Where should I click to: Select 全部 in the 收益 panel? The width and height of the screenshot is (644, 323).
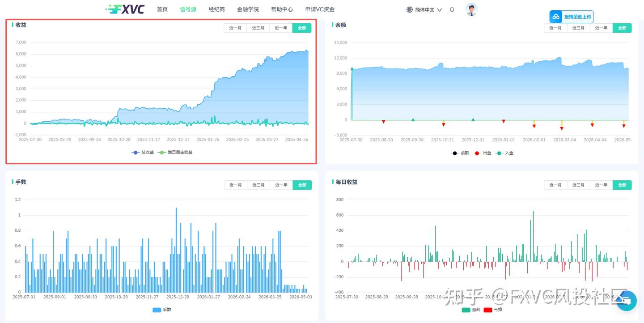(x=302, y=28)
